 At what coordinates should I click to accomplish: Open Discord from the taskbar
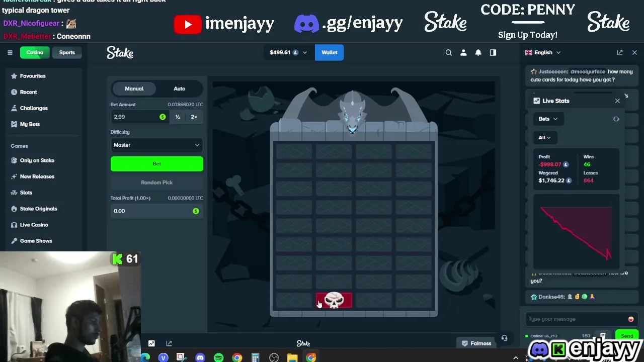click(200, 357)
